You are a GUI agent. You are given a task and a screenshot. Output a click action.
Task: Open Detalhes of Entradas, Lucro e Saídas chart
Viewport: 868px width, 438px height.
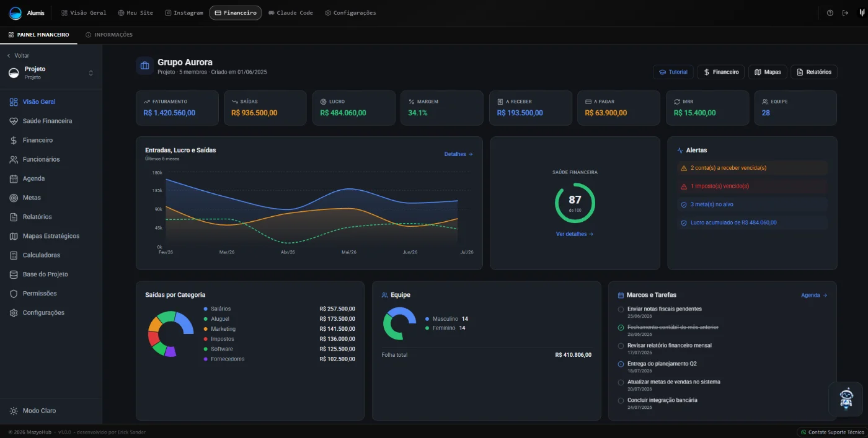[459, 154]
